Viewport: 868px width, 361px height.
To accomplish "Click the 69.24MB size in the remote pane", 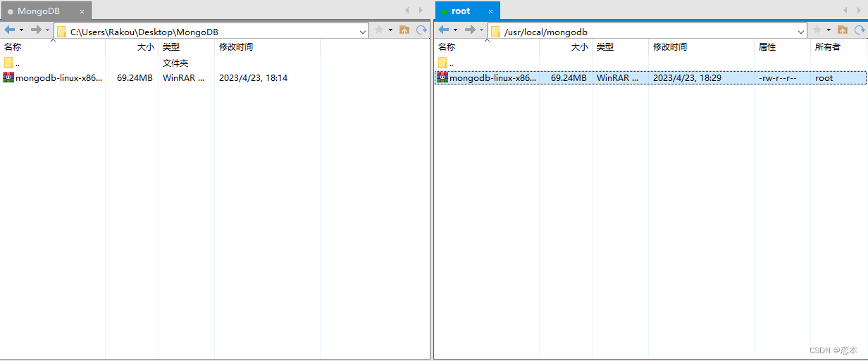I will pyautogui.click(x=569, y=78).
